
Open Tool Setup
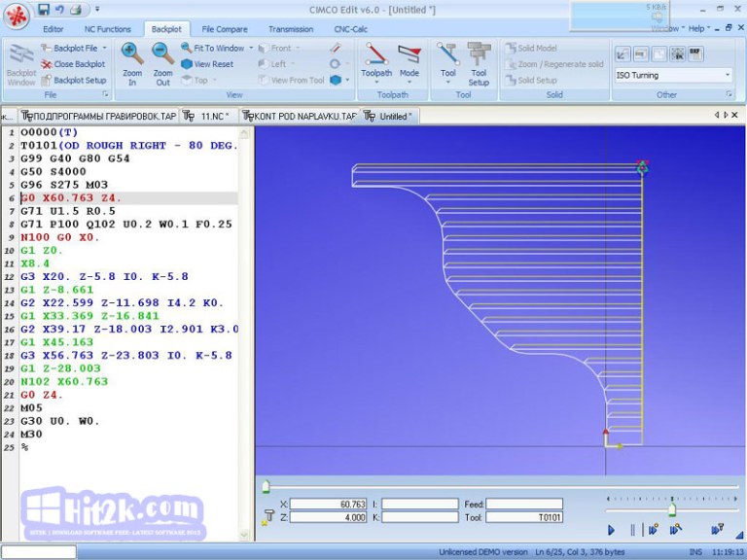pyautogui.click(x=479, y=64)
